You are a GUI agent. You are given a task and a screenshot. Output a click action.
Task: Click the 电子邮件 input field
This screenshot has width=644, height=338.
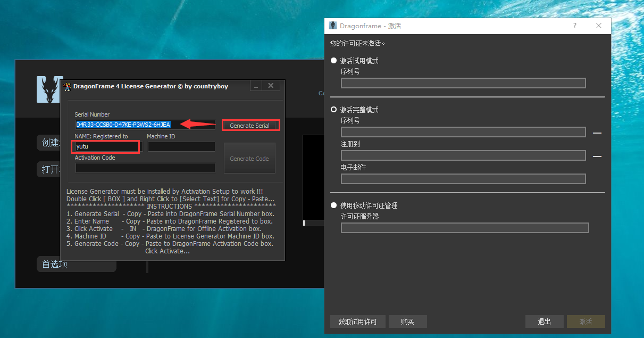coord(463,179)
